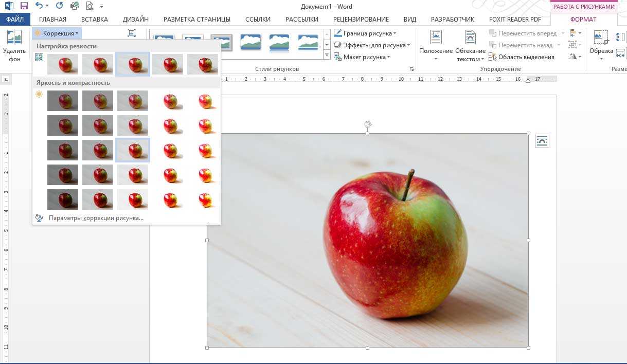The height and width of the screenshot is (364, 627).
Task: Collapse the Коррекция dropdown button
Action: coord(57,33)
